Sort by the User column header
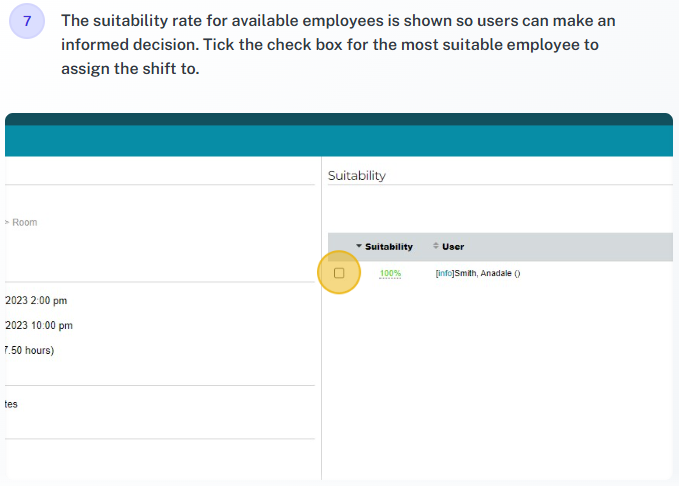Viewport: 679px width, 486px height. pos(449,246)
